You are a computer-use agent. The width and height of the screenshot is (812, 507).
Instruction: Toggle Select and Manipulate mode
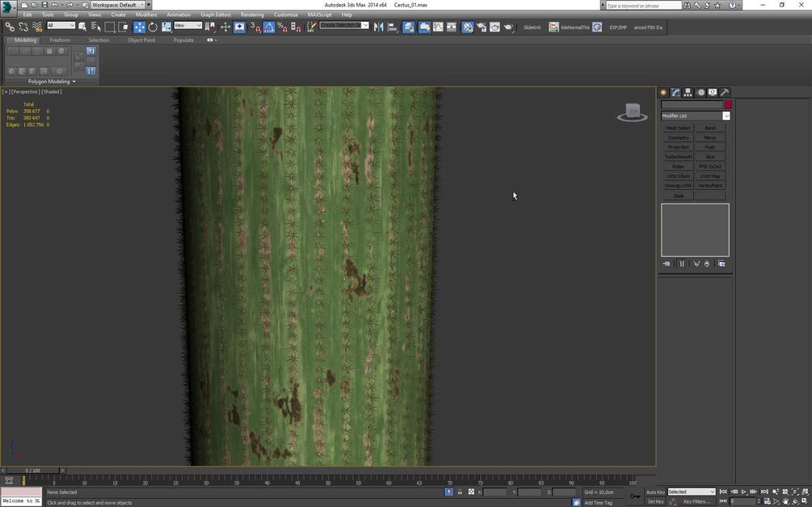tap(225, 27)
